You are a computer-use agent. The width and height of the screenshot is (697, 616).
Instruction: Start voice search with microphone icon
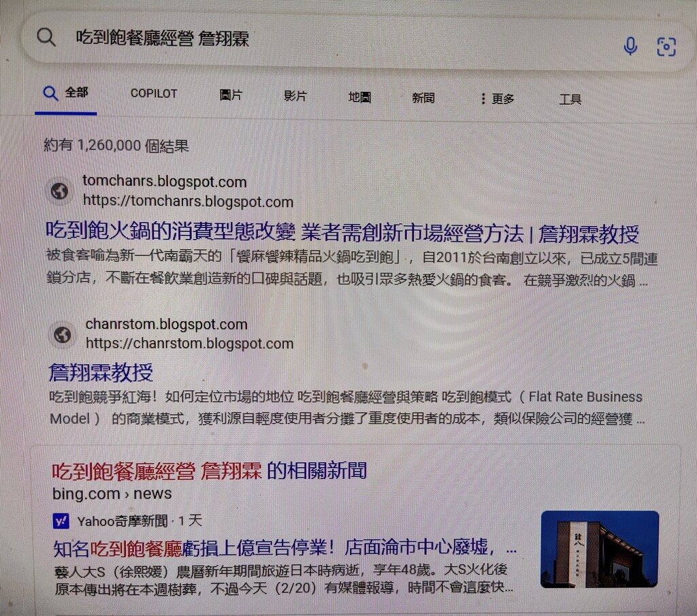pyautogui.click(x=630, y=46)
